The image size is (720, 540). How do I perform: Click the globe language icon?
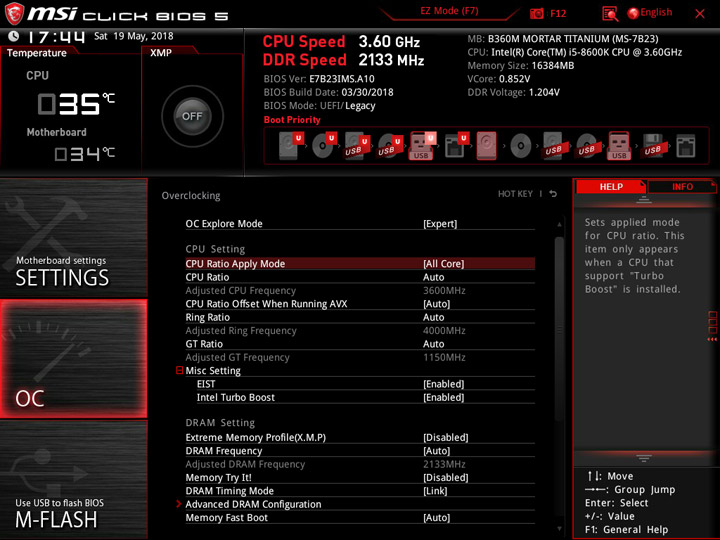(633, 13)
